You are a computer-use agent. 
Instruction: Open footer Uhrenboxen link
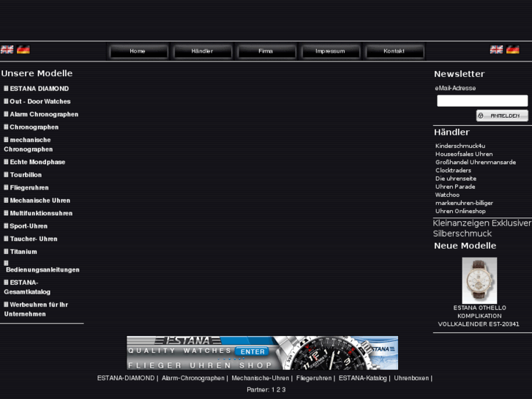411,379
